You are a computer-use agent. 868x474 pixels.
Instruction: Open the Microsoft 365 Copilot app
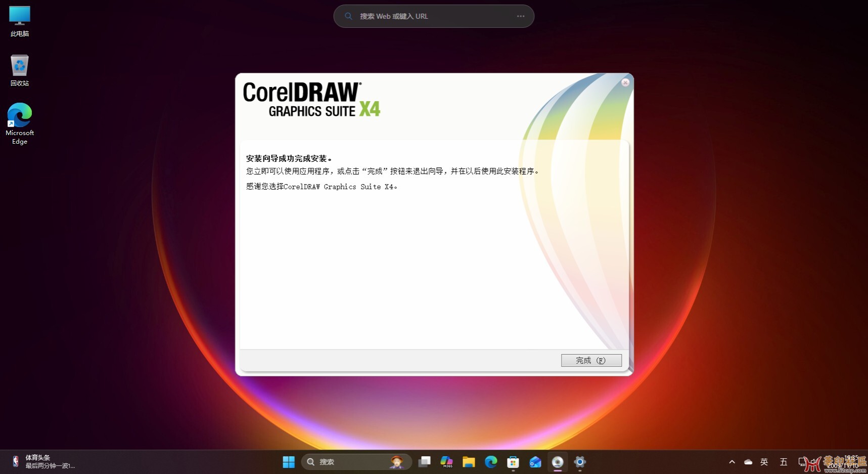tap(446, 462)
